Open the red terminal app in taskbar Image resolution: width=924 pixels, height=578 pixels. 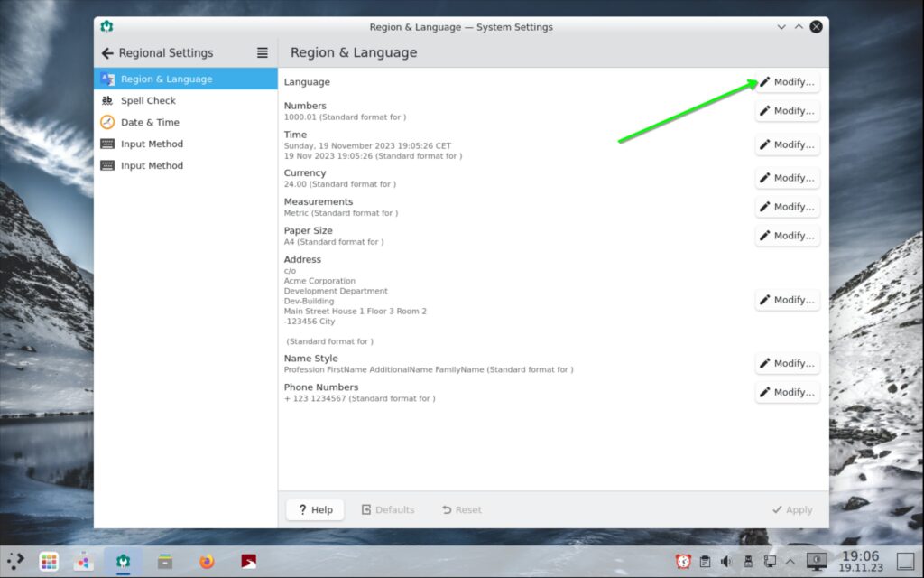click(249, 561)
